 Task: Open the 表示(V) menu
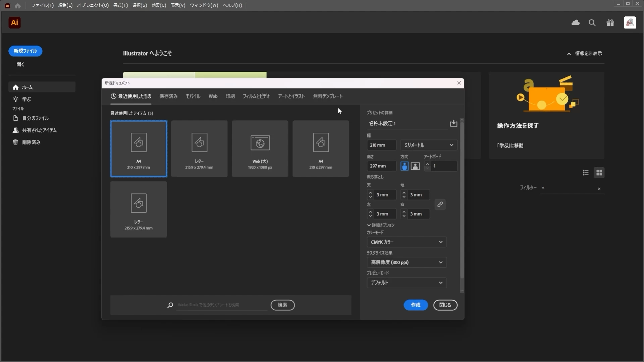(x=178, y=5)
